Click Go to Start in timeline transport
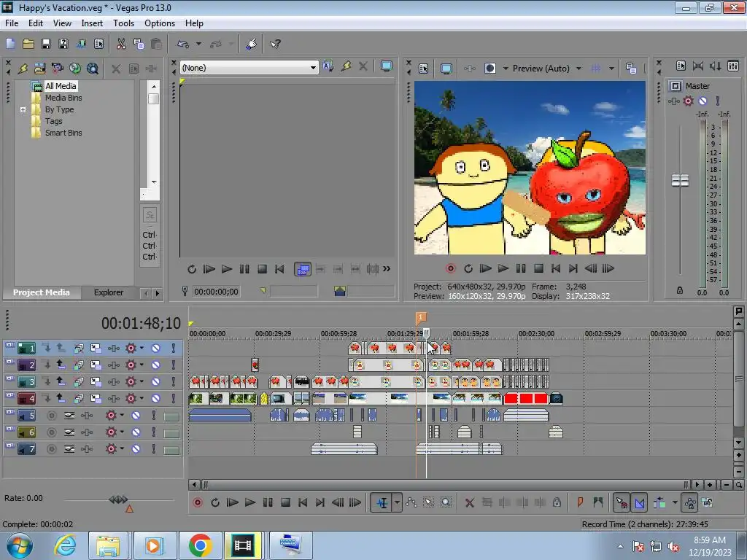747x560 pixels. [303, 502]
